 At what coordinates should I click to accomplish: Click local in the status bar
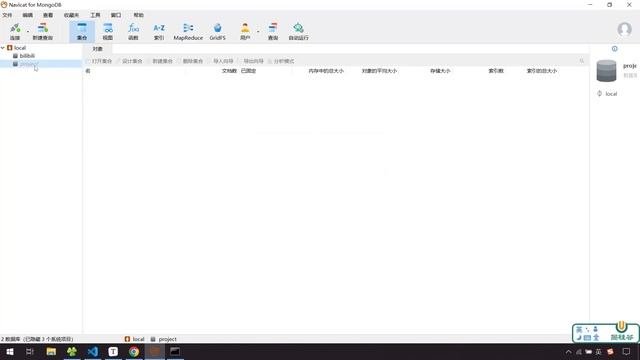tap(134, 339)
